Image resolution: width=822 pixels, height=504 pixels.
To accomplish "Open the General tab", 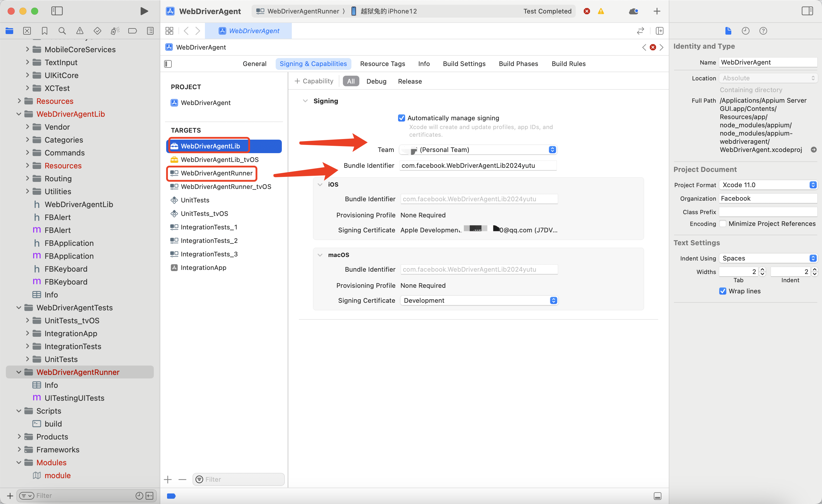I will click(255, 64).
